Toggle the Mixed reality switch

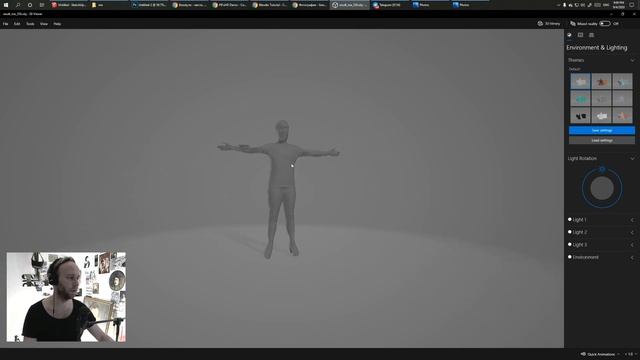[x=605, y=24]
